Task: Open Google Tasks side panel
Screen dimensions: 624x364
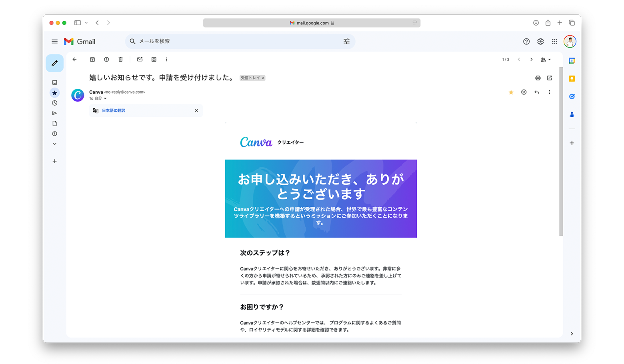Action: click(x=572, y=96)
